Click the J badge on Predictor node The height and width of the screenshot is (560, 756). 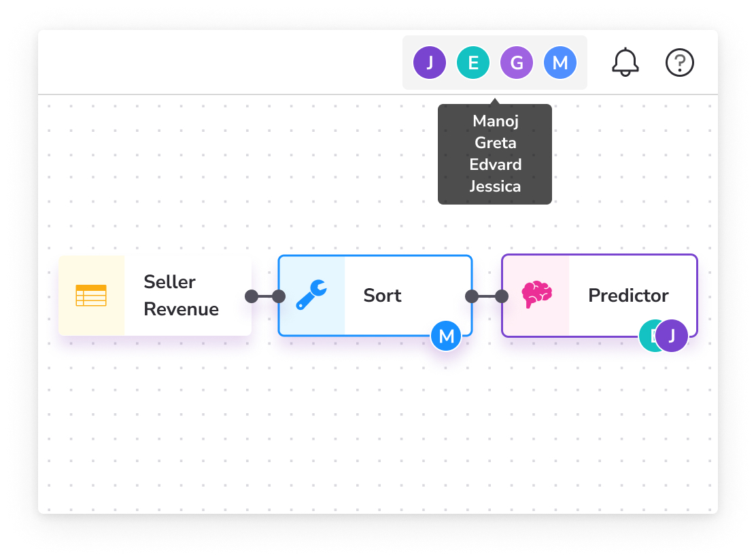pos(672,336)
